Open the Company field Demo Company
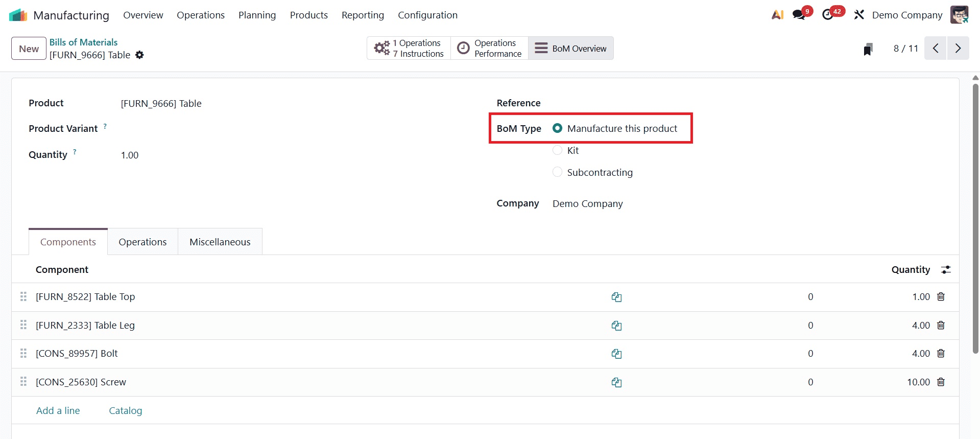The image size is (980, 439). point(587,203)
